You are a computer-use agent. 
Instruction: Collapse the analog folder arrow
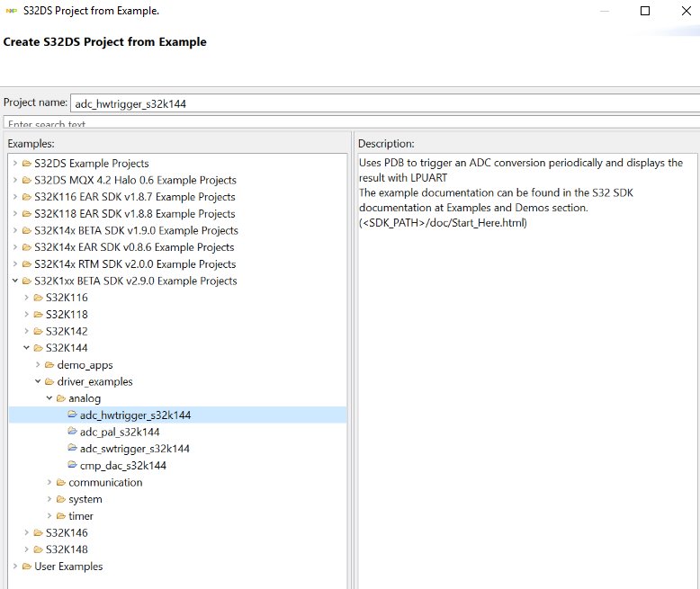tap(49, 398)
